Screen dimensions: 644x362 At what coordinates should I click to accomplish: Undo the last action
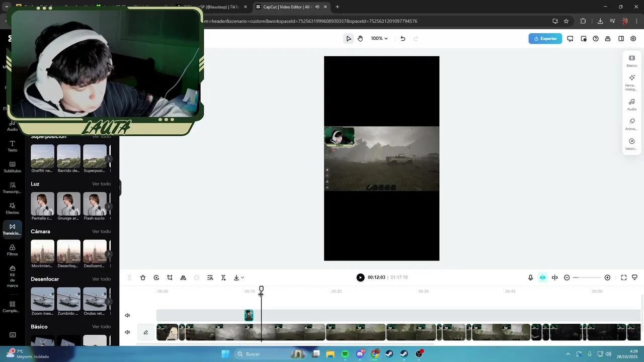click(403, 39)
